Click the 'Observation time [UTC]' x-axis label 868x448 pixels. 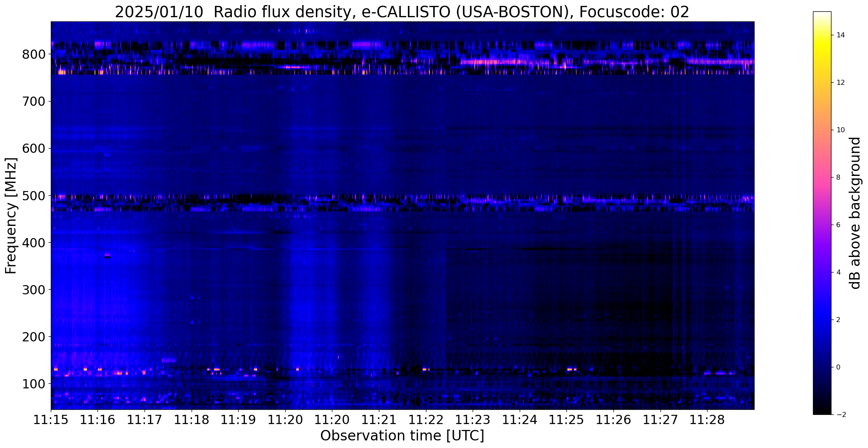pos(402,436)
